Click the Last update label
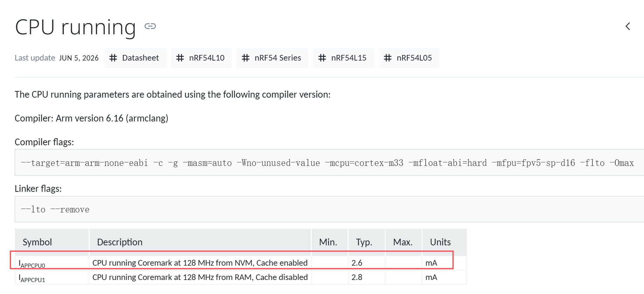 (x=35, y=58)
